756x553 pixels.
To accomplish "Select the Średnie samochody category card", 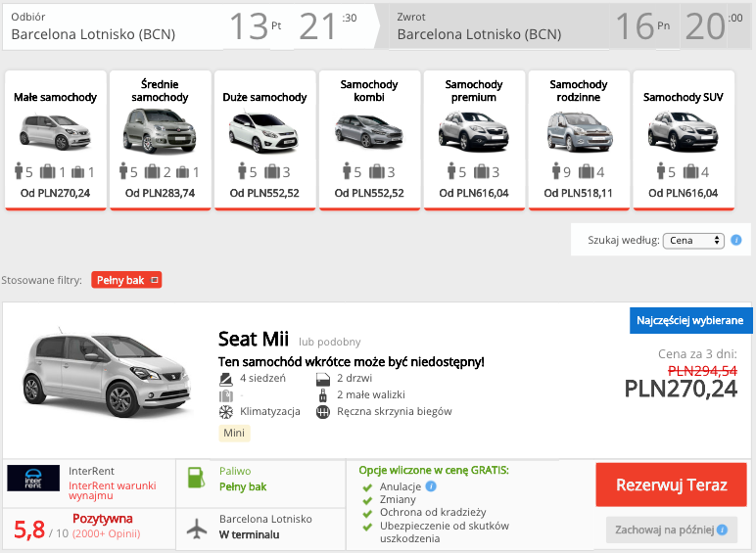I will coord(160,140).
